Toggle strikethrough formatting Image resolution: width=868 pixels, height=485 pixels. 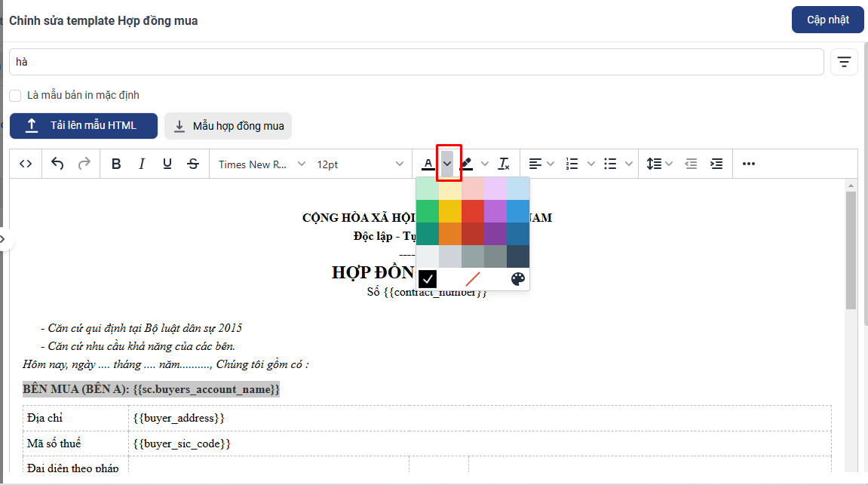point(193,164)
